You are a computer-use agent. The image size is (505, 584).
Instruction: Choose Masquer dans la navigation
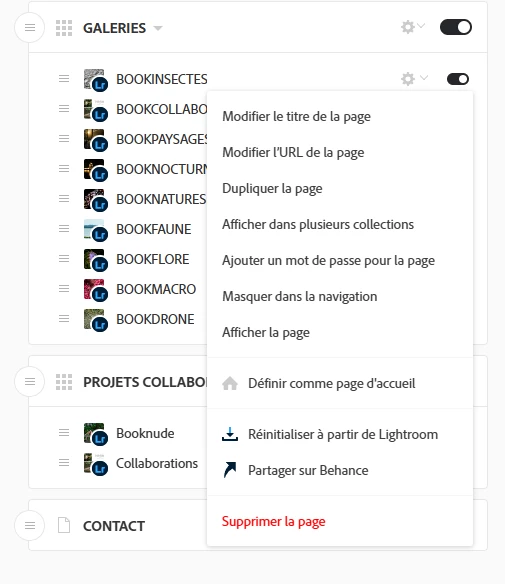pyautogui.click(x=300, y=296)
